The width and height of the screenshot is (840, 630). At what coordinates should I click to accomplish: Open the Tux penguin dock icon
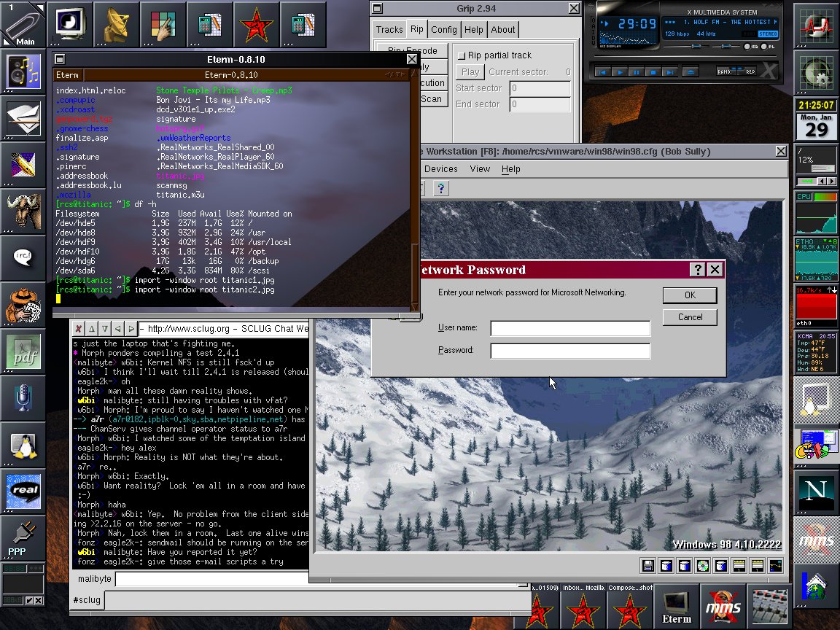click(23, 446)
